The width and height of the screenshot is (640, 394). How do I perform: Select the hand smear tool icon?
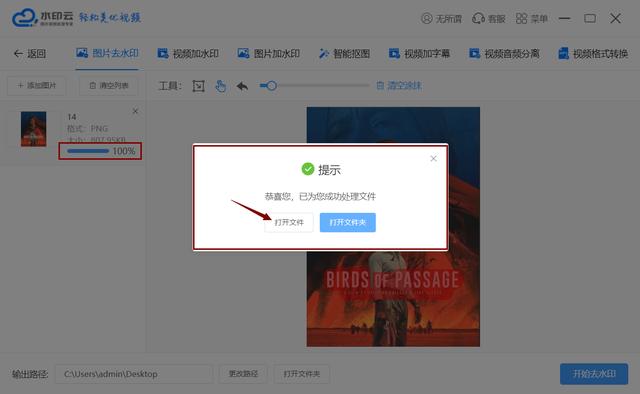220,86
